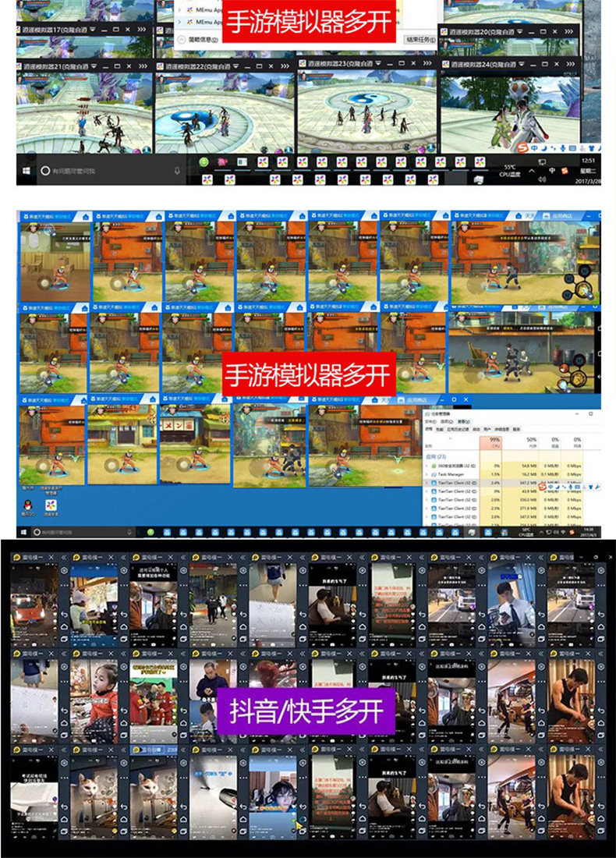616x858 pixels.
Task: Expand the >>> sidebar of 逍遥模拟器20
Action: [x=568, y=32]
